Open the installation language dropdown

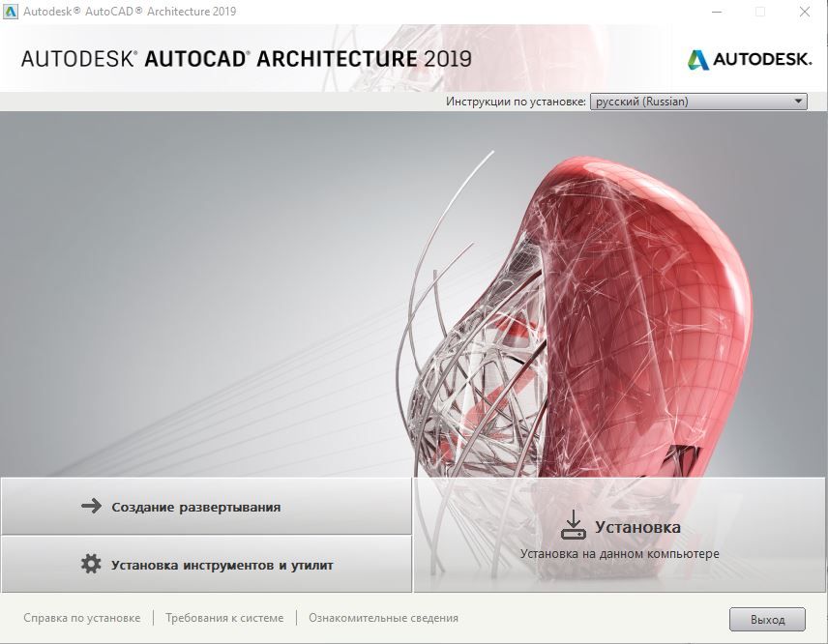click(x=698, y=102)
